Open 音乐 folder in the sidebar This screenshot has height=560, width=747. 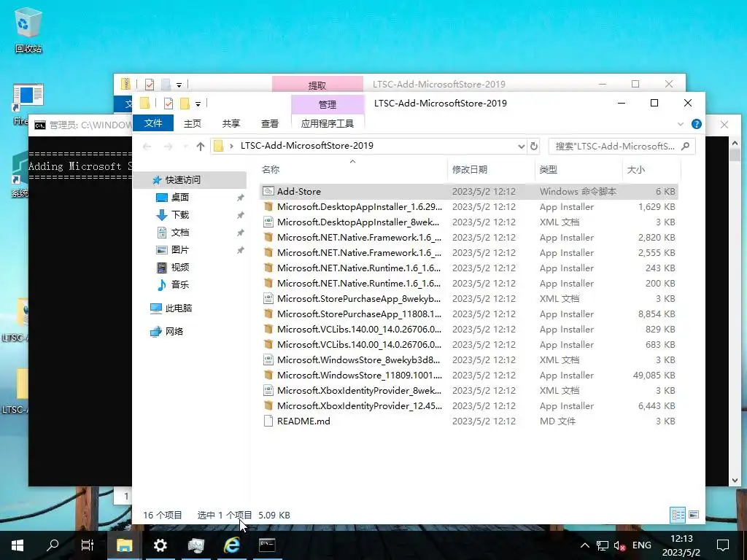179,285
